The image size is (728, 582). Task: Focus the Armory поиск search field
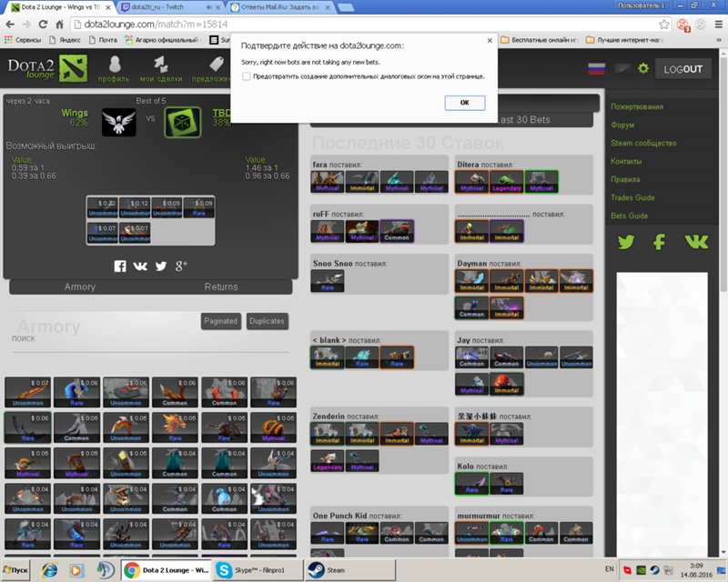[150, 344]
